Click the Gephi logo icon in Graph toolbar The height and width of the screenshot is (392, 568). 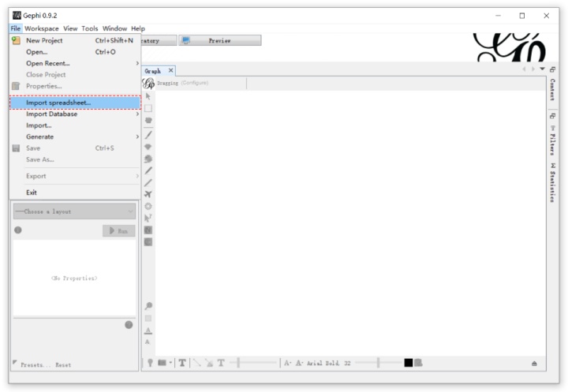(x=148, y=84)
